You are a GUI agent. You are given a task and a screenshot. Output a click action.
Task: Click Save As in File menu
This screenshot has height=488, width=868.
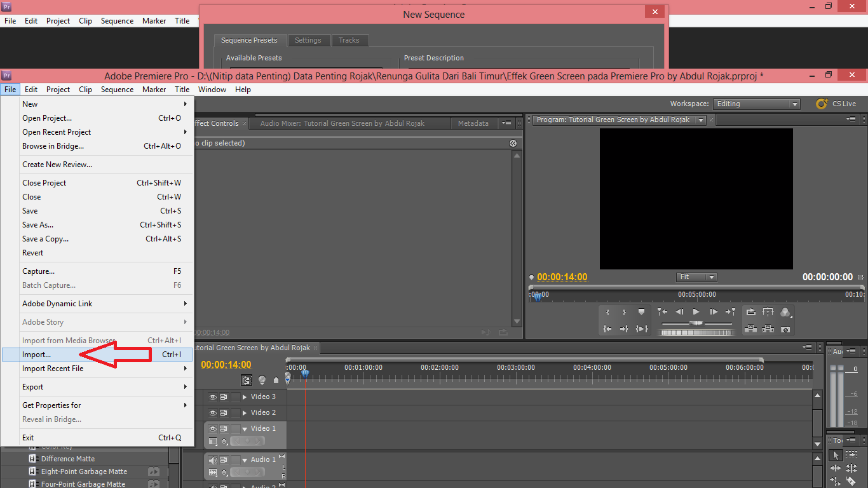click(x=98, y=225)
